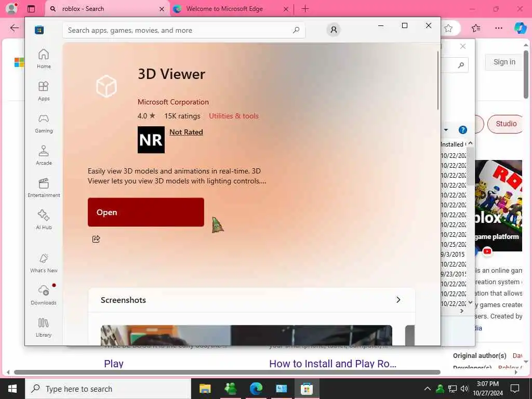Open Copilot icon in Edge toolbar

point(520,28)
